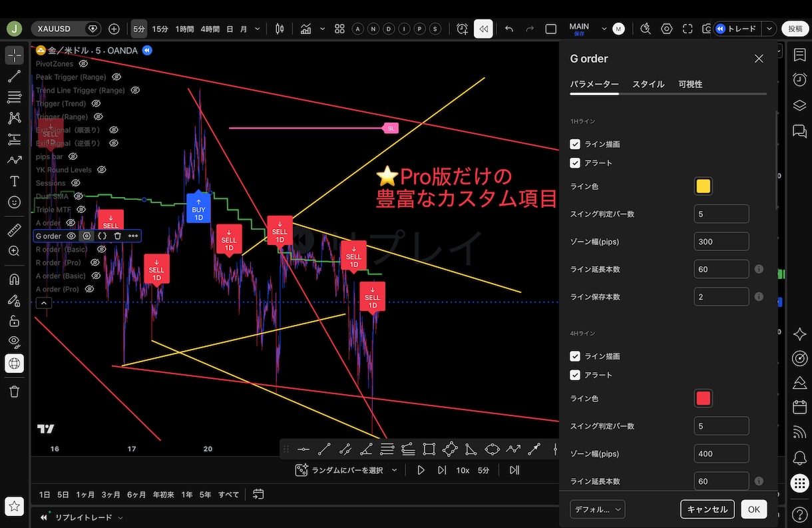Screen dimensions: 812x528
Task: Click the 1H ゾーン幅(pips) field with 300
Action: point(721,242)
